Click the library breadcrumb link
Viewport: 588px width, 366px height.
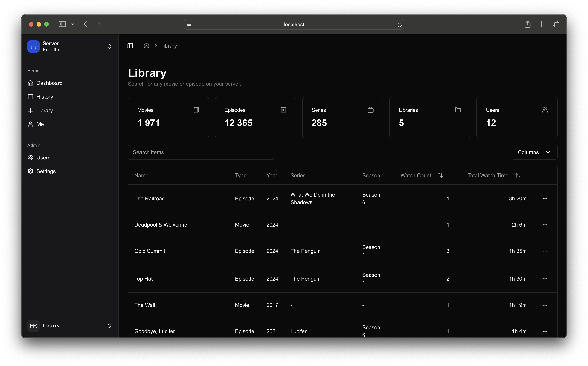click(169, 46)
